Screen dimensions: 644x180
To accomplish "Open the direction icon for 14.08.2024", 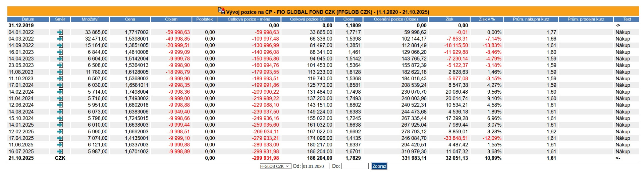I will point(60,111).
